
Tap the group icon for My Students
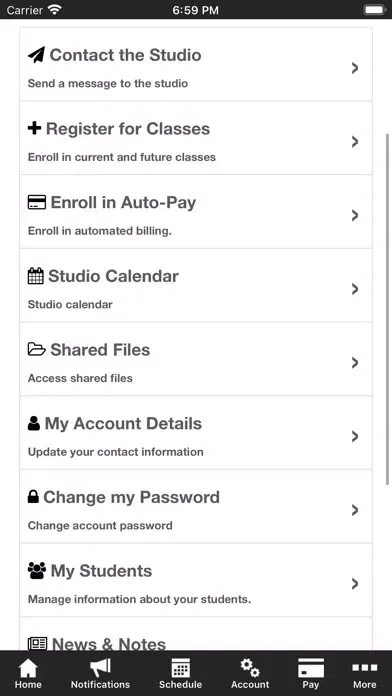36,571
